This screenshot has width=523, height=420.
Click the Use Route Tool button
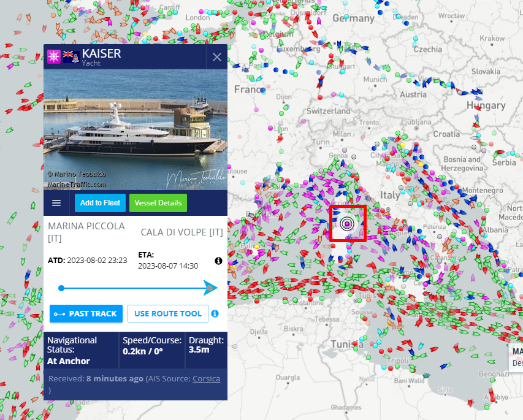[167, 313]
